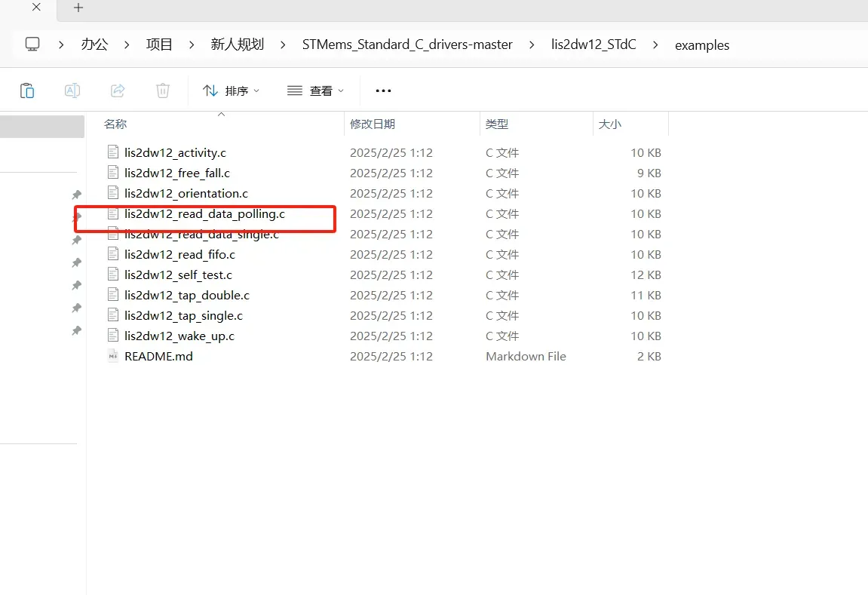The height and width of the screenshot is (595, 868).
Task: Add a new tab with plus icon
Action: (x=78, y=8)
